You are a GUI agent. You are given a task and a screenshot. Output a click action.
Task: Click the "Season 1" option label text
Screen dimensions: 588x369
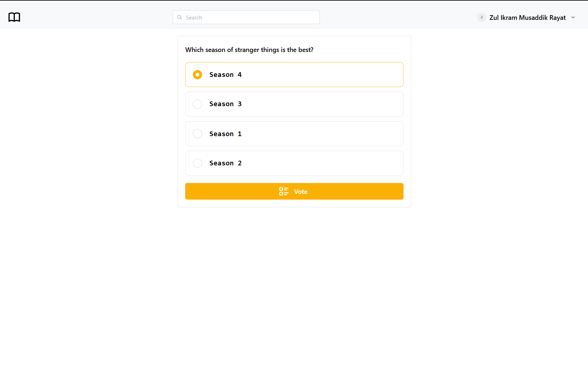tap(225, 134)
